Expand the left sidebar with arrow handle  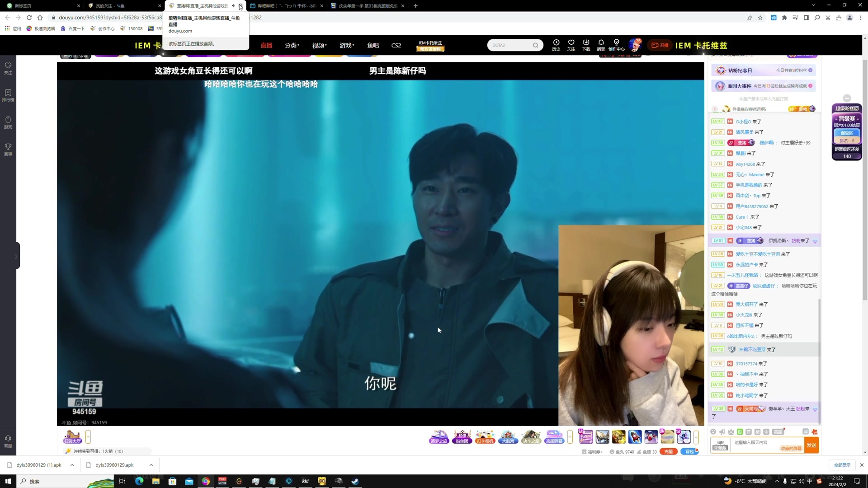pyautogui.click(x=17, y=256)
